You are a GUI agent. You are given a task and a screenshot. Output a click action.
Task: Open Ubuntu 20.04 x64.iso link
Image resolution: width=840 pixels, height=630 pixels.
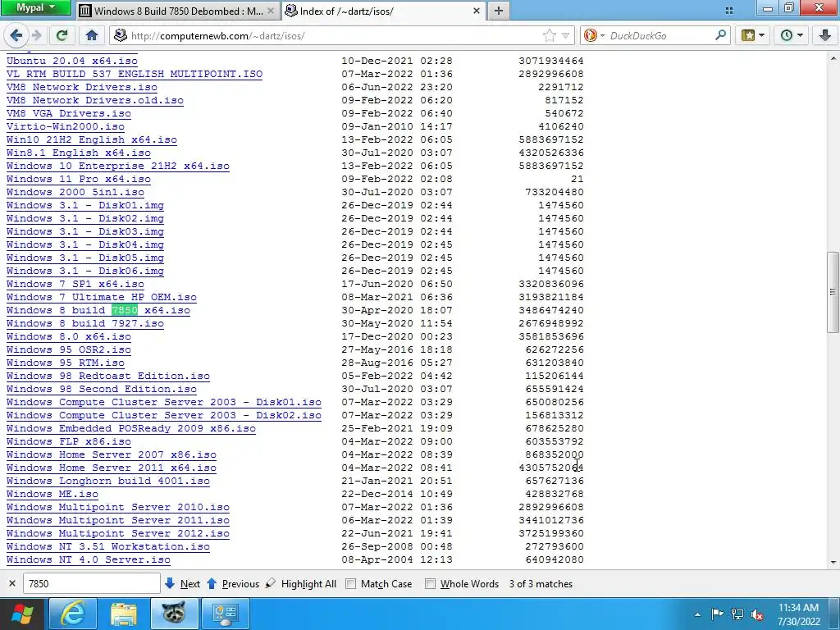pyautogui.click(x=72, y=61)
